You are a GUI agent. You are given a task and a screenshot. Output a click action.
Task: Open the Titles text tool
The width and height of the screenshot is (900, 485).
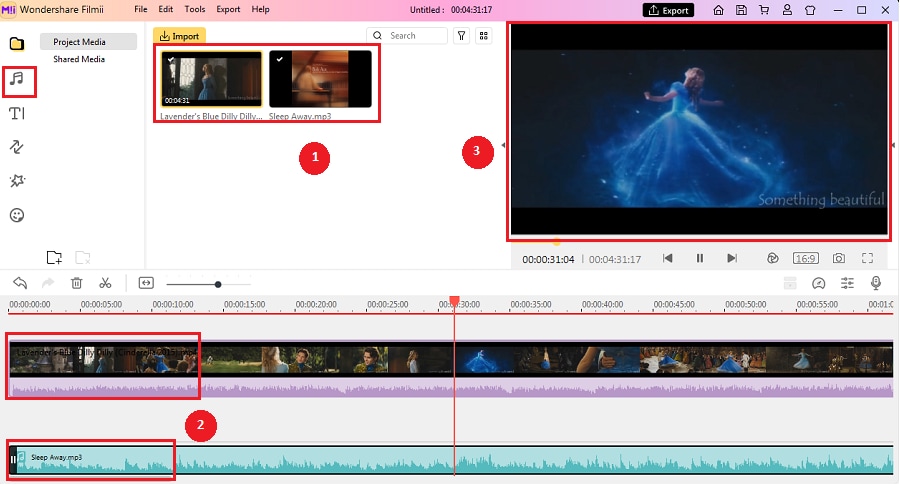pos(17,114)
